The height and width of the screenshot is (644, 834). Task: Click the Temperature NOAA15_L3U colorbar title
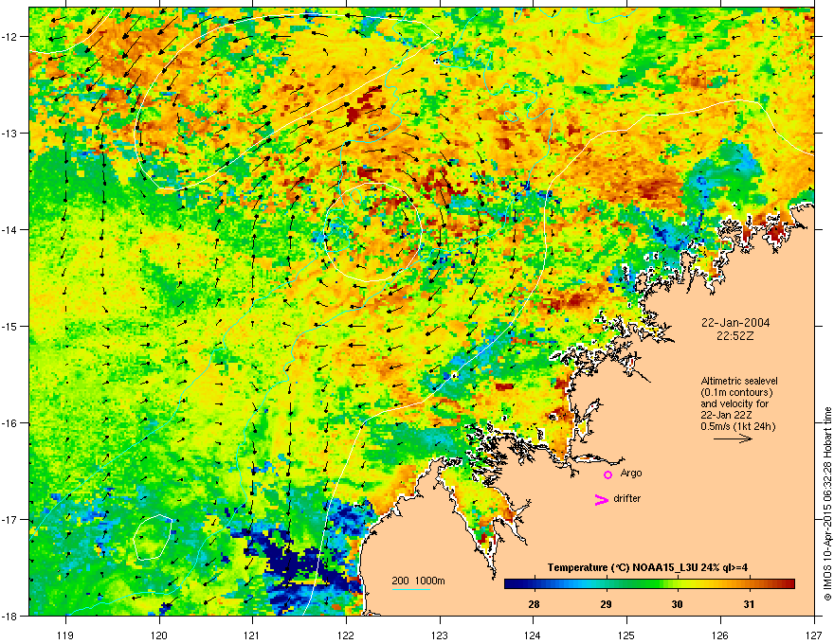[647, 567]
